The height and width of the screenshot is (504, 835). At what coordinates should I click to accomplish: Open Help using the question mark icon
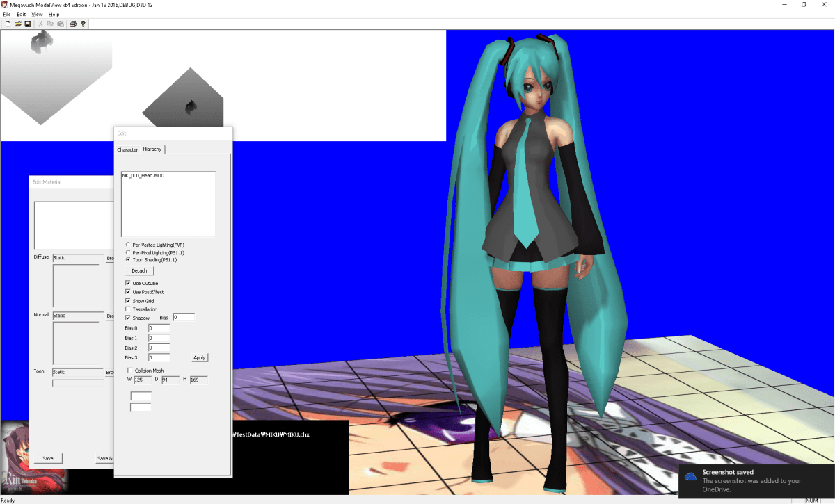tap(83, 23)
